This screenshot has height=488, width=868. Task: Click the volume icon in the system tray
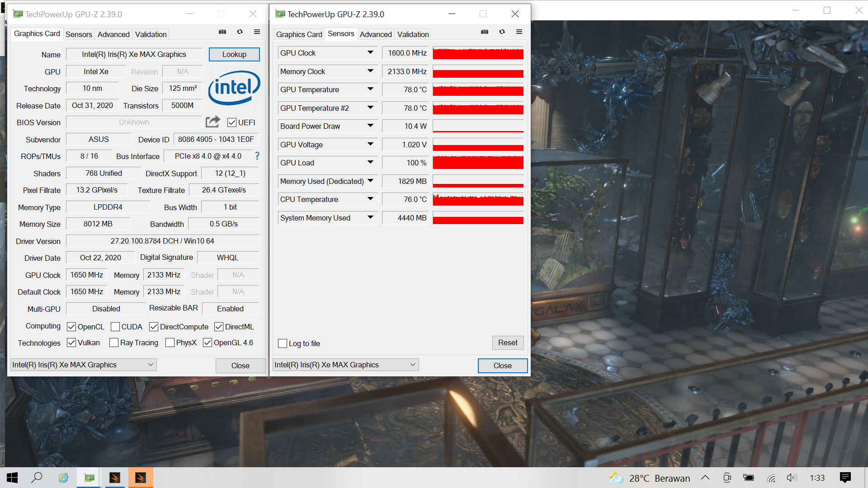coord(792,478)
